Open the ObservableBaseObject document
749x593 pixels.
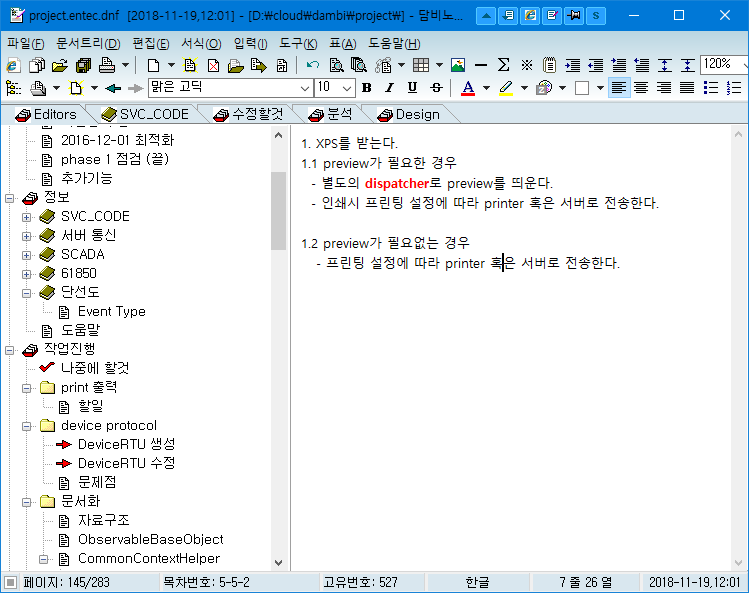click(x=150, y=539)
